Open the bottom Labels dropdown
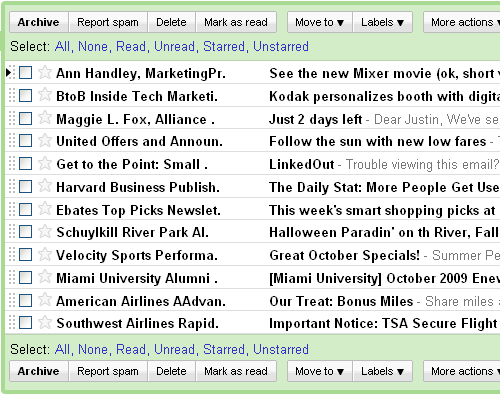Image resolution: width=500 pixels, height=395 pixels. (383, 371)
